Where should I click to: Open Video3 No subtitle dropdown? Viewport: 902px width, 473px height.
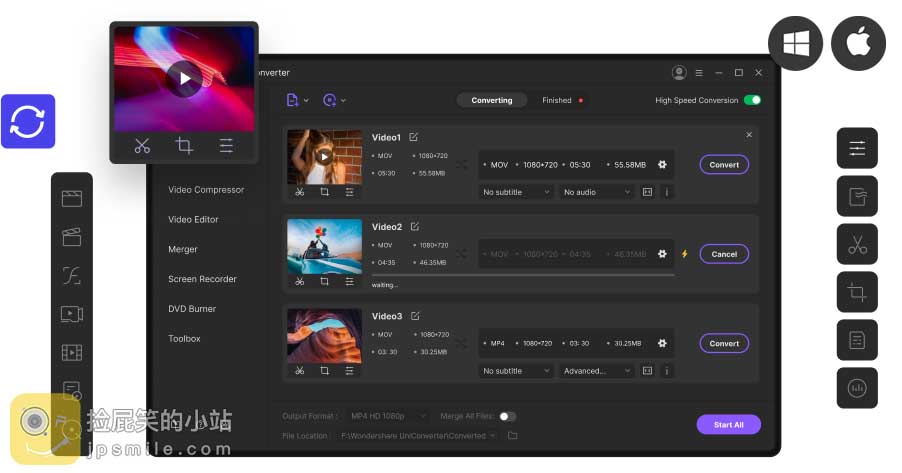[x=516, y=371]
